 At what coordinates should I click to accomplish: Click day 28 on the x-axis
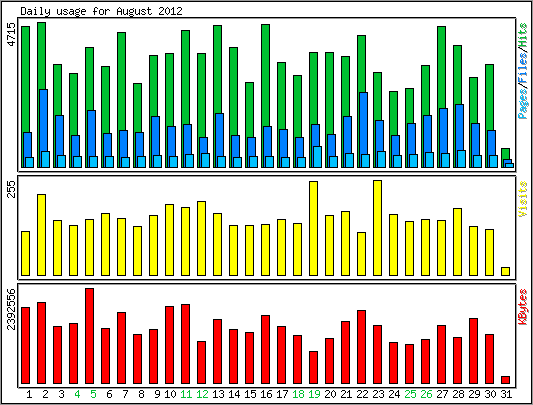pyautogui.click(x=458, y=394)
